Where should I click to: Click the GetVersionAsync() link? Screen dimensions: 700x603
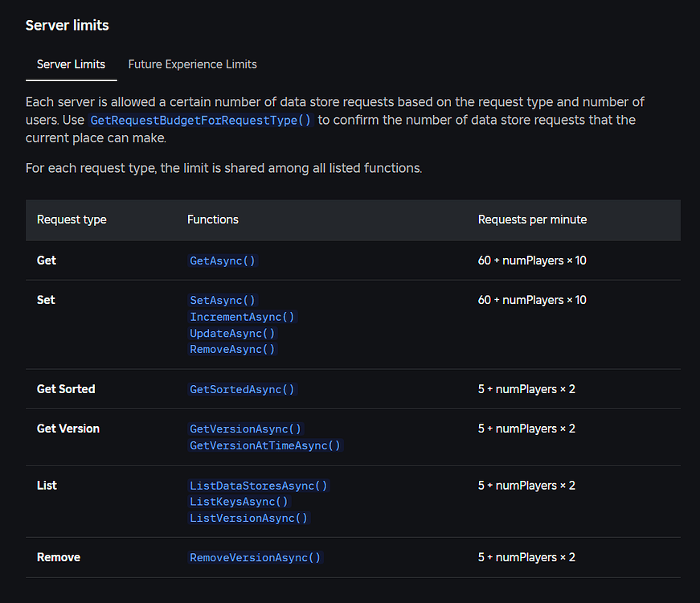click(x=245, y=429)
